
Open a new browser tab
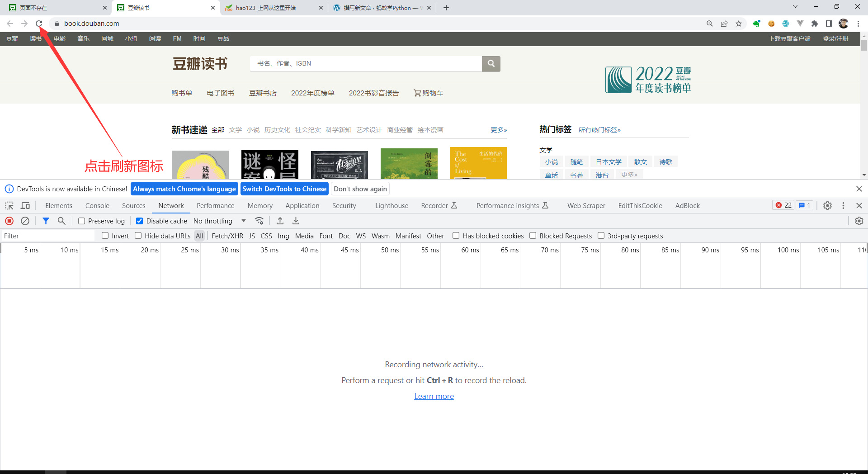click(446, 8)
